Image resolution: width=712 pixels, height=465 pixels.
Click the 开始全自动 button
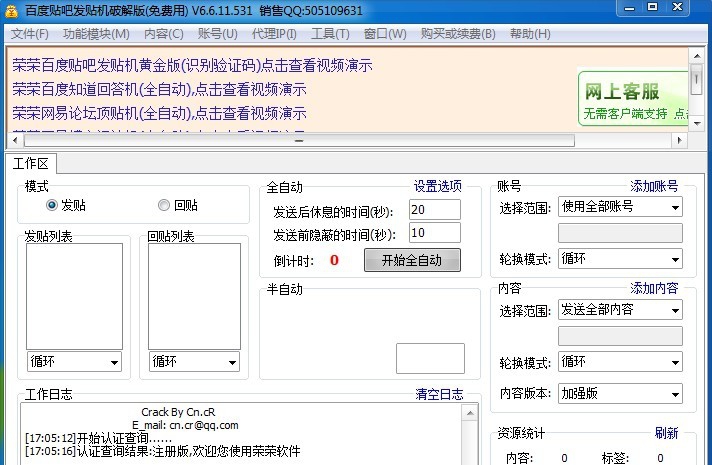point(412,260)
